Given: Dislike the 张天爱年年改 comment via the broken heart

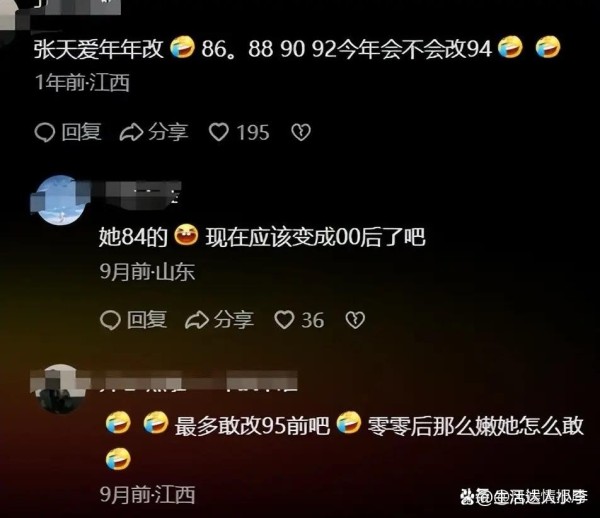Looking at the screenshot, I should coord(301,132).
